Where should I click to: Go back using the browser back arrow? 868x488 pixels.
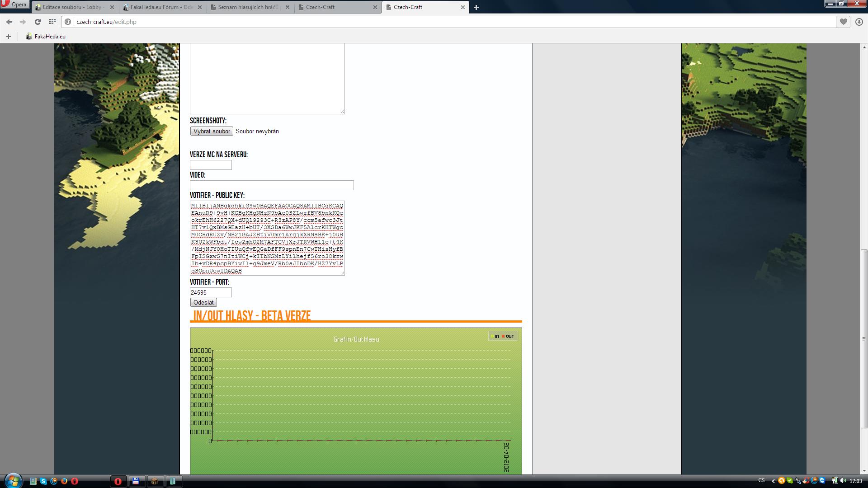coord(9,22)
